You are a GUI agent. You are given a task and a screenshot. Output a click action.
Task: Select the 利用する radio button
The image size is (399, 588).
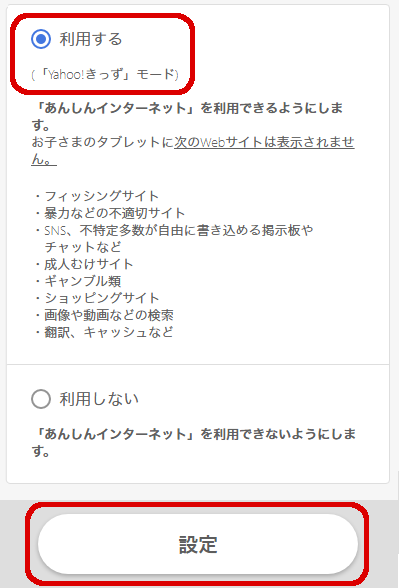pos(41,39)
